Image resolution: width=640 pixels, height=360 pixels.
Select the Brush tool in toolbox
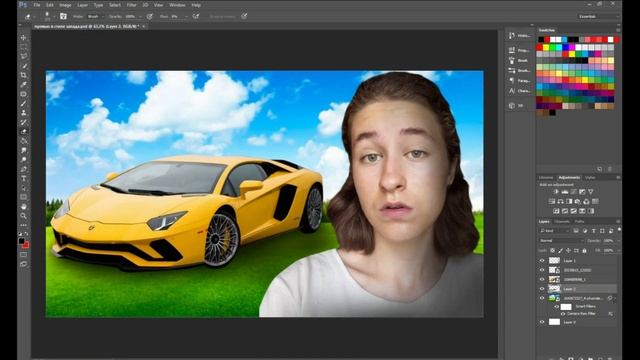pyautogui.click(x=24, y=103)
